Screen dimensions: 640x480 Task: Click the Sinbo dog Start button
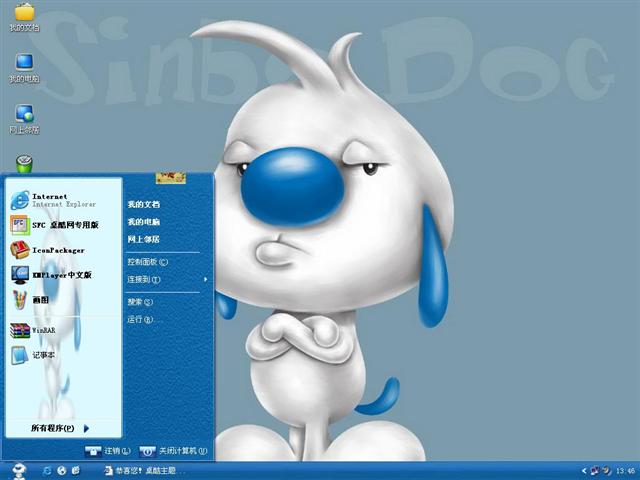click(19, 471)
